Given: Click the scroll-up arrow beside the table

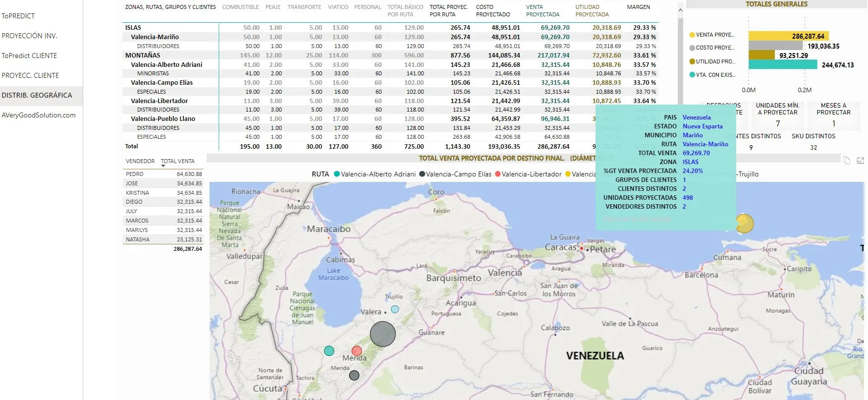Looking at the screenshot, I should (x=680, y=10).
